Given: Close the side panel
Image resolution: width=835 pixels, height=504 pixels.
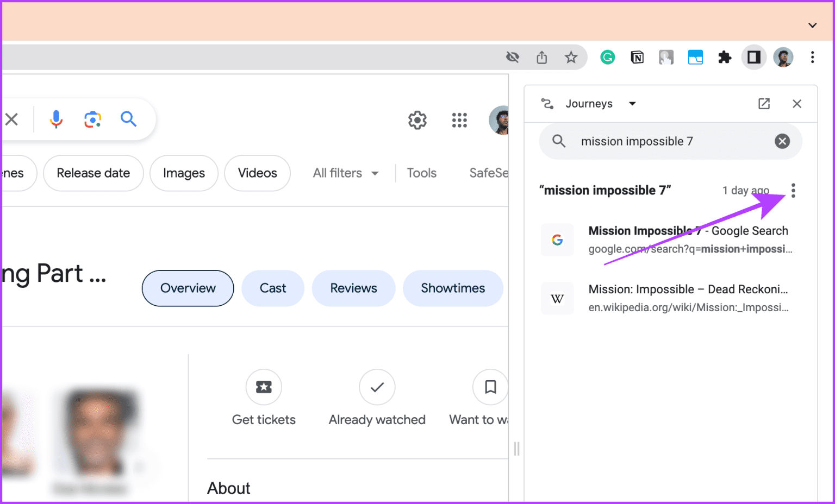Looking at the screenshot, I should tap(797, 104).
